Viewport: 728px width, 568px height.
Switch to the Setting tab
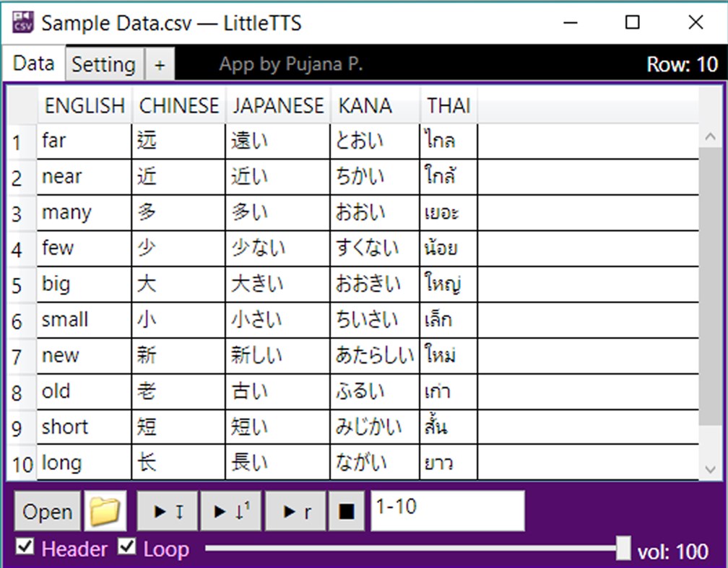[103, 64]
